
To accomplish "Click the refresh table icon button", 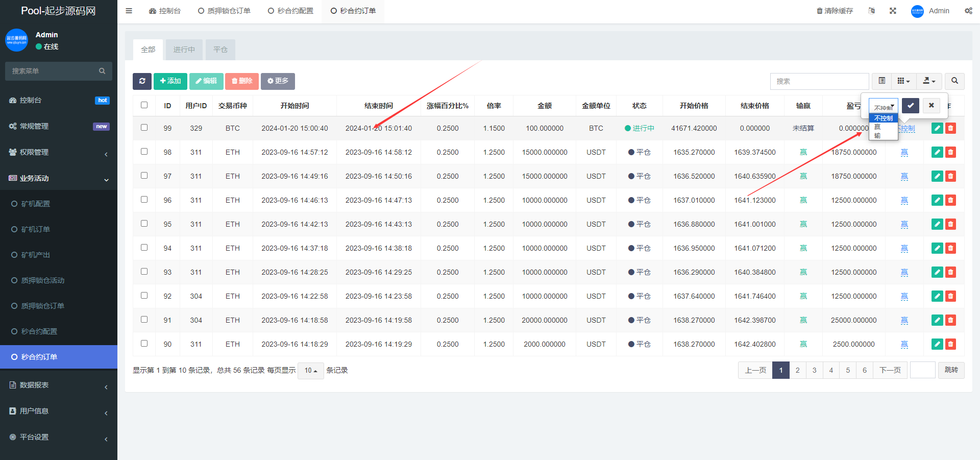I will [142, 81].
